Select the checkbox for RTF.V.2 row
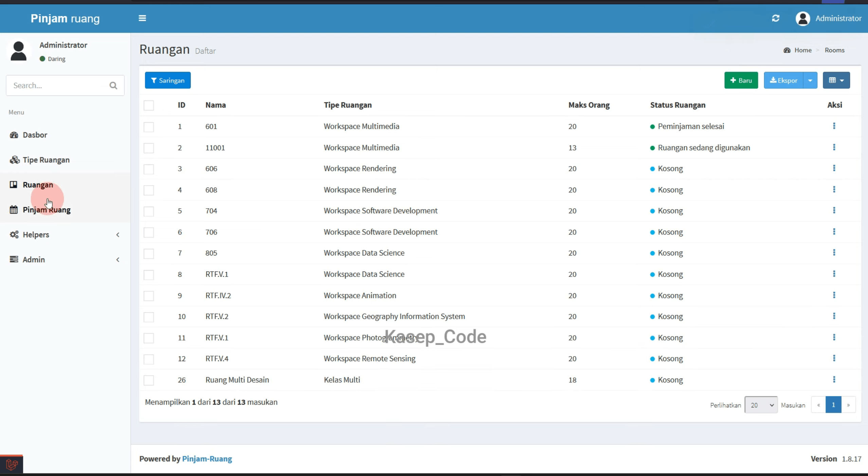This screenshot has width=868, height=476. coord(149,317)
